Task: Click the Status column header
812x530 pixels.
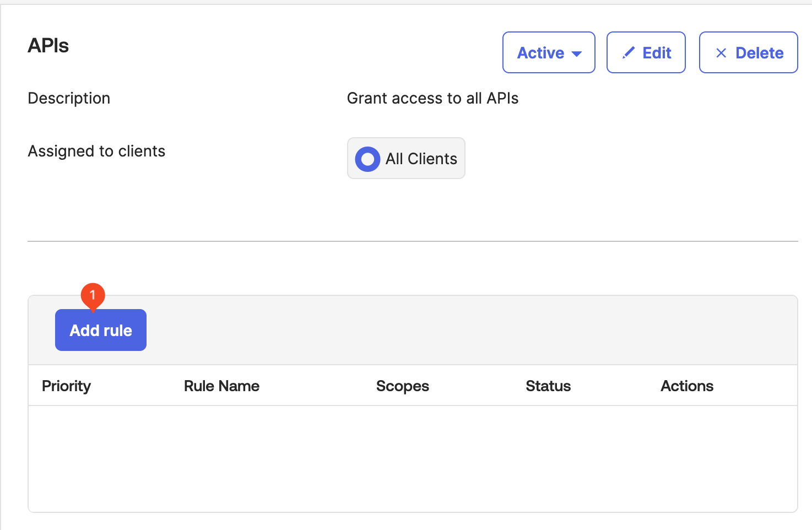Action: click(548, 386)
